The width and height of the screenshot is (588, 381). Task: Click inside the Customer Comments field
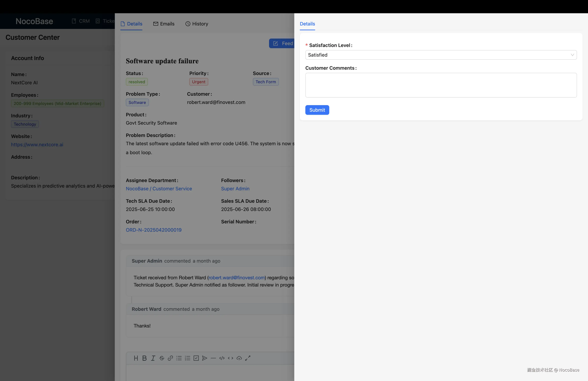click(441, 85)
